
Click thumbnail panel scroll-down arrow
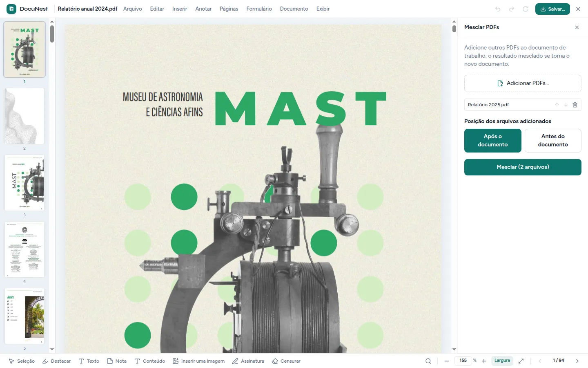click(52, 350)
